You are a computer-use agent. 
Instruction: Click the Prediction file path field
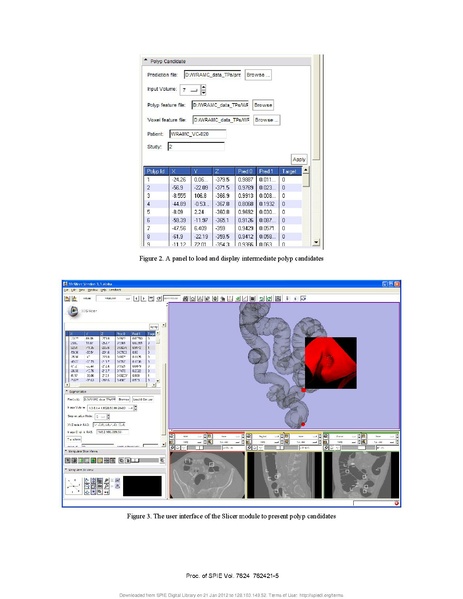(x=213, y=75)
